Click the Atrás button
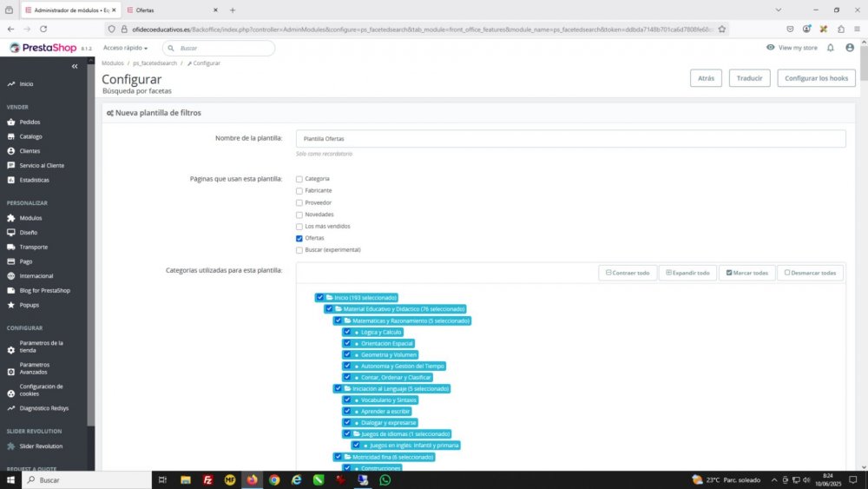The width and height of the screenshot is (868, 489). (706, 78)
